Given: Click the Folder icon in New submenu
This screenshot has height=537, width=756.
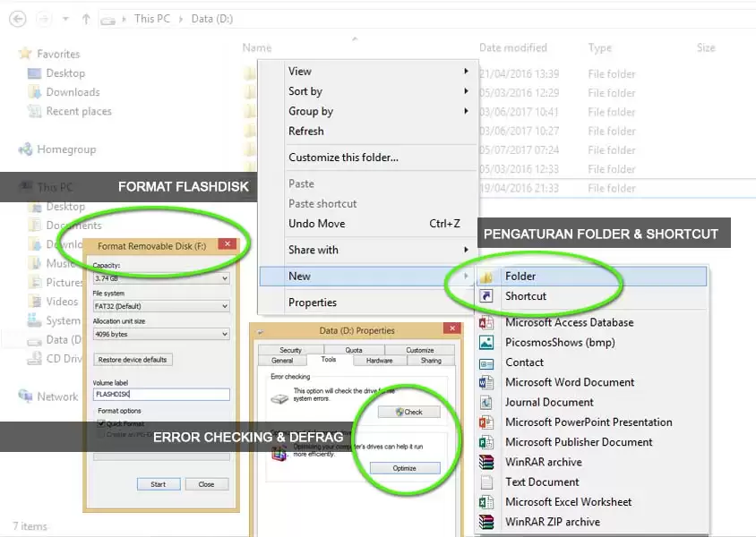Looking at the screenshot, I should [486, 277].
